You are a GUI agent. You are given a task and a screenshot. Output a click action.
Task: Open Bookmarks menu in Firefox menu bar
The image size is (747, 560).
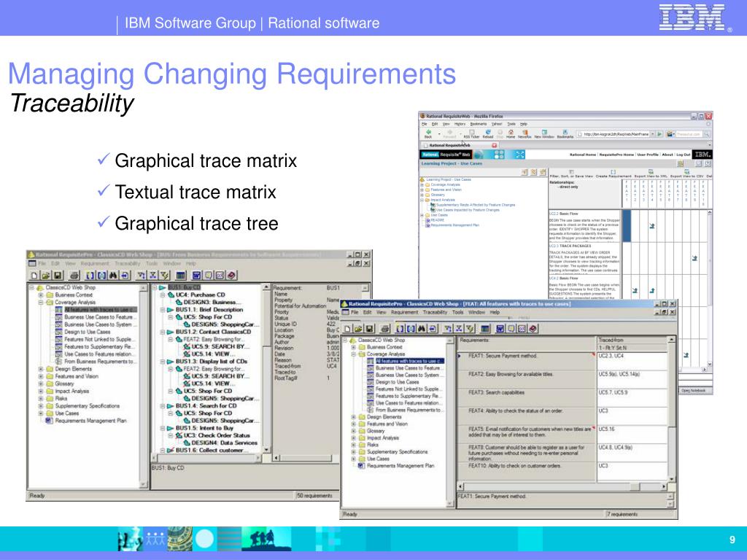coord(479,124)
